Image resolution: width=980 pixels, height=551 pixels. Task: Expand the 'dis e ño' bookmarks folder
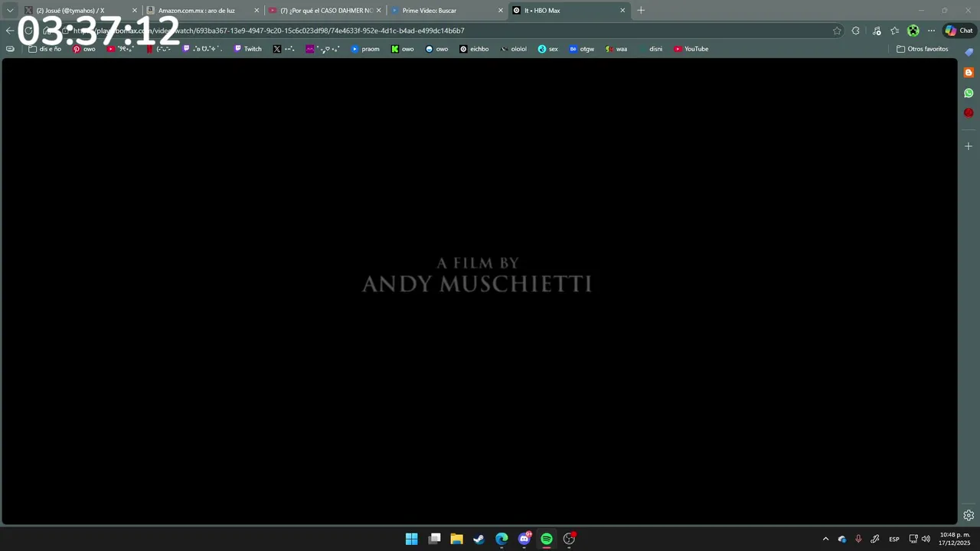[45, 49]
